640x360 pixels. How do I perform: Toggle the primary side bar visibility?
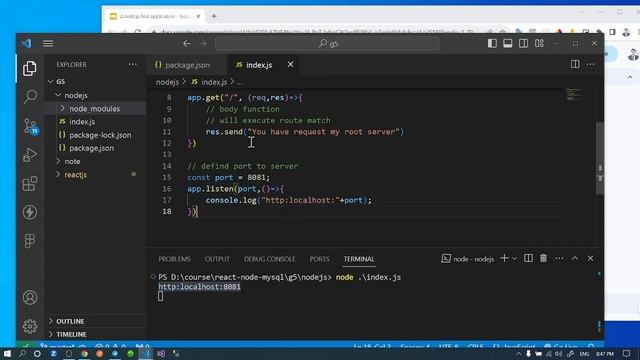point(492,43)
